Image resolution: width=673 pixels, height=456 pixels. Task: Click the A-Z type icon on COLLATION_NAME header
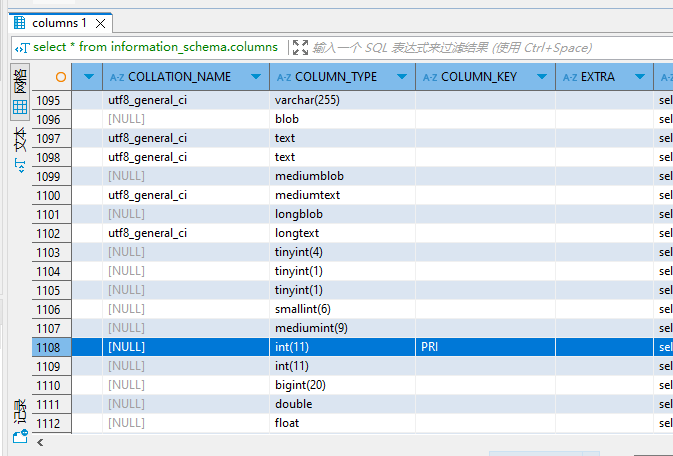coord(117,77)
